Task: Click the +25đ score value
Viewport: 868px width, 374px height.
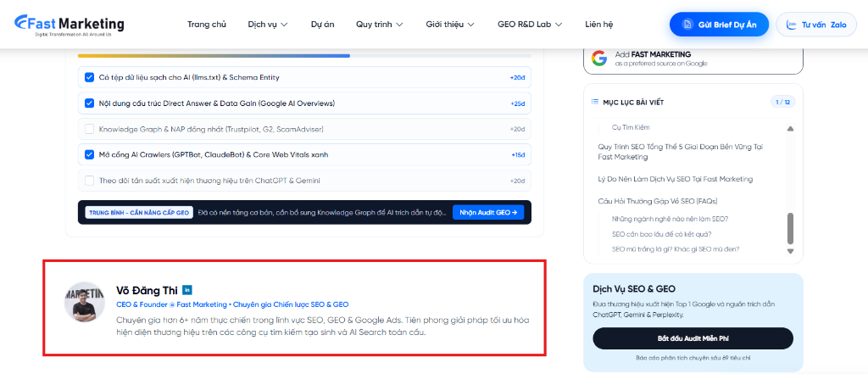Action: [518, 103]
